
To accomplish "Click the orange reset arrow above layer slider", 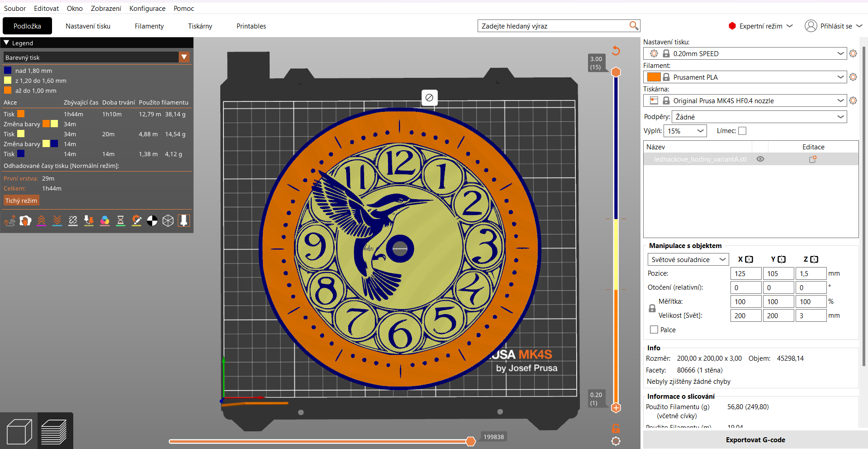I will (x=616, y=51).
